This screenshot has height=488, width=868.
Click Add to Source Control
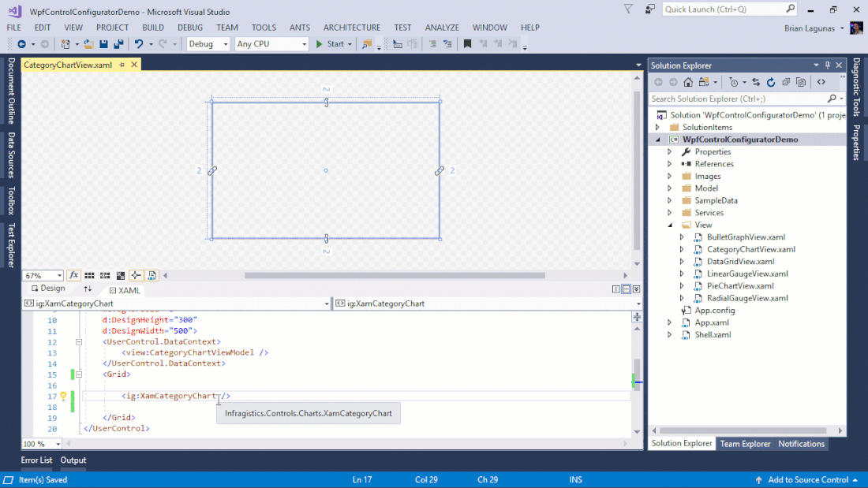point(808,480)
